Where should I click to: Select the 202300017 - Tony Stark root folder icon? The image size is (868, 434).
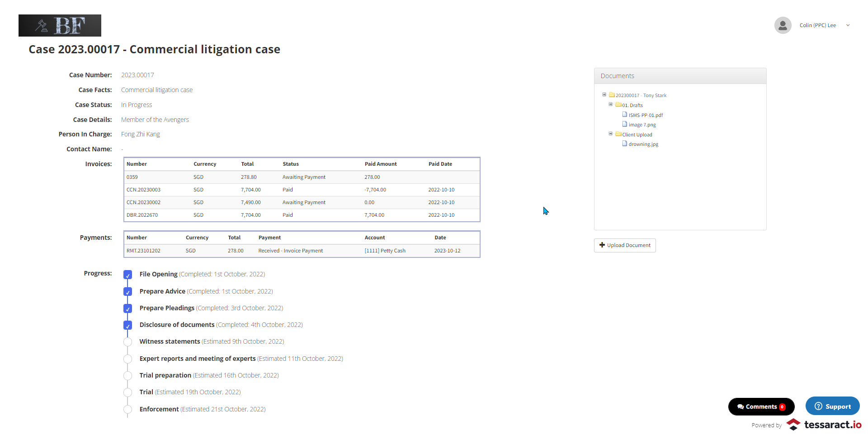[613, 95]
